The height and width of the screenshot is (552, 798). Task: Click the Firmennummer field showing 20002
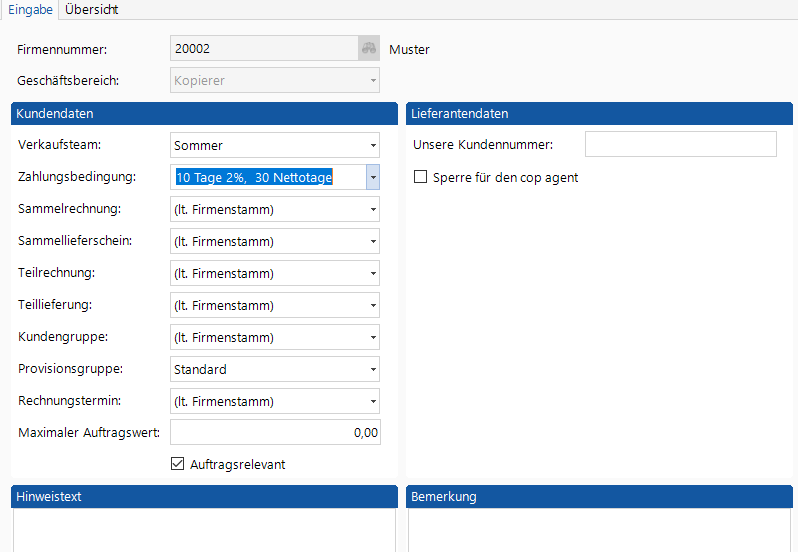tap(263, 49)
